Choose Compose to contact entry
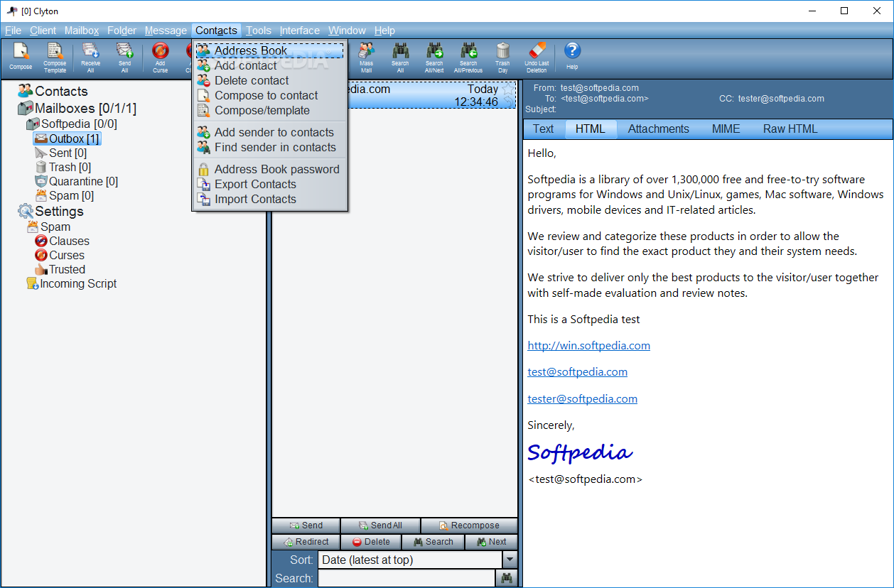This screenshot has width=894, height=588. pyautogui.click(x=270, y=95)
